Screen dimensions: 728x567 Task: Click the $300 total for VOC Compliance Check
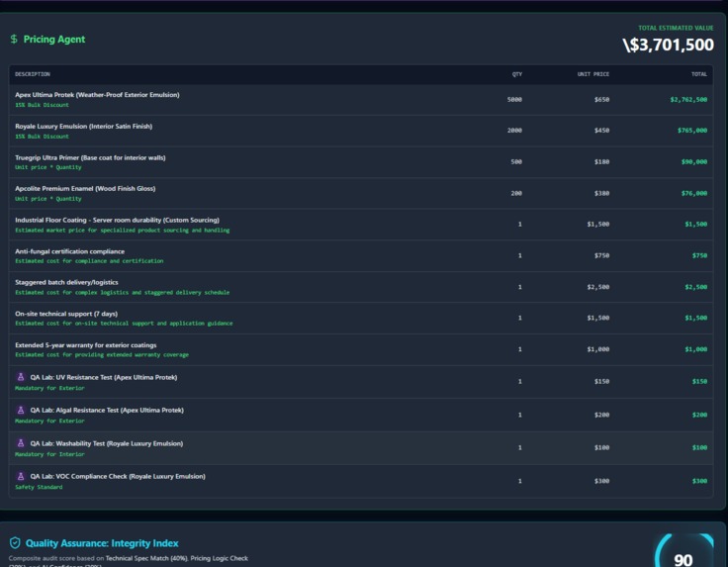click(699, 481)
